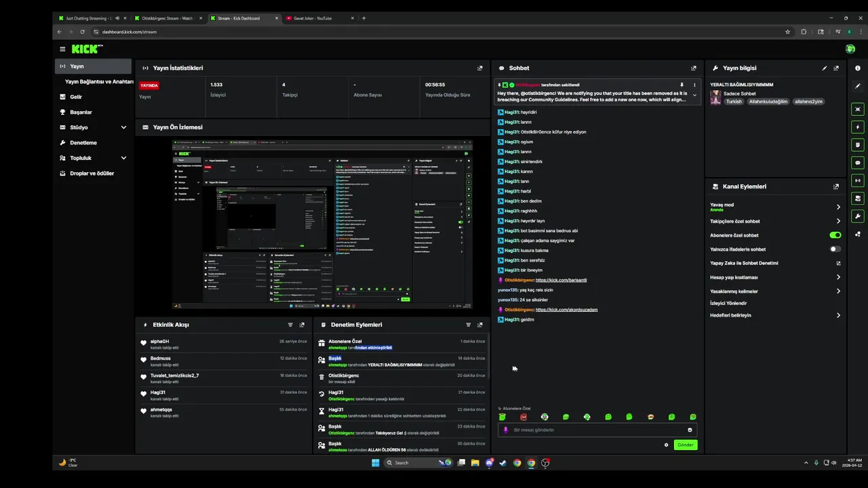The height and width of the screenshot is (488, 868).
Task: Click the Turkish tag chip
Action: click(734, 102)
